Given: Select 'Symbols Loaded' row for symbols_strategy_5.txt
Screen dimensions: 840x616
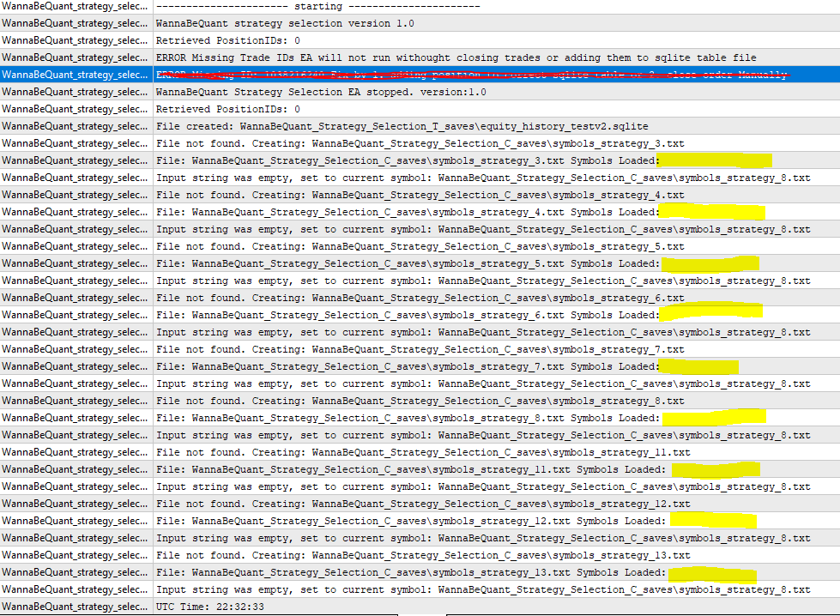Looking at the screenshot, I should (x=420, y=263).
